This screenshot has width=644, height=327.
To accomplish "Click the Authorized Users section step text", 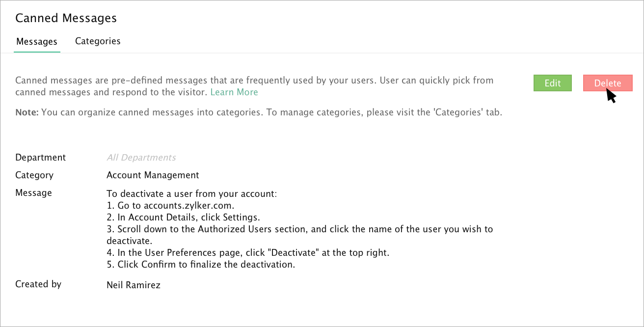I will [299, 229].
